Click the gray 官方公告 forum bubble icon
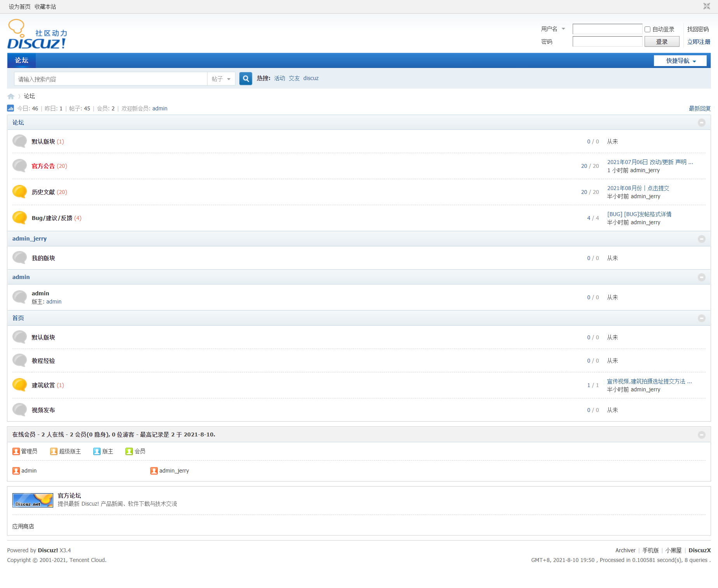This screenshot has width=718, height=588. (19, 166)
